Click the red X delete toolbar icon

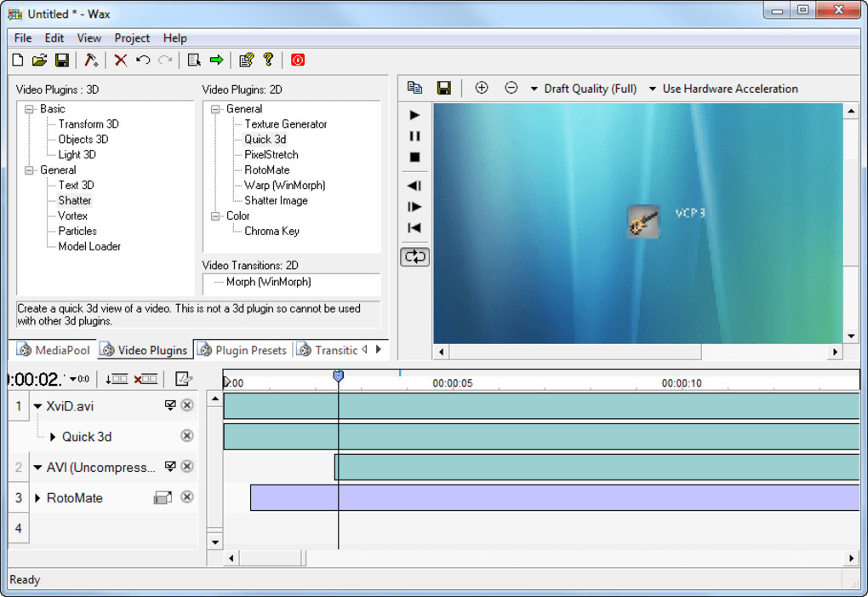121,60
